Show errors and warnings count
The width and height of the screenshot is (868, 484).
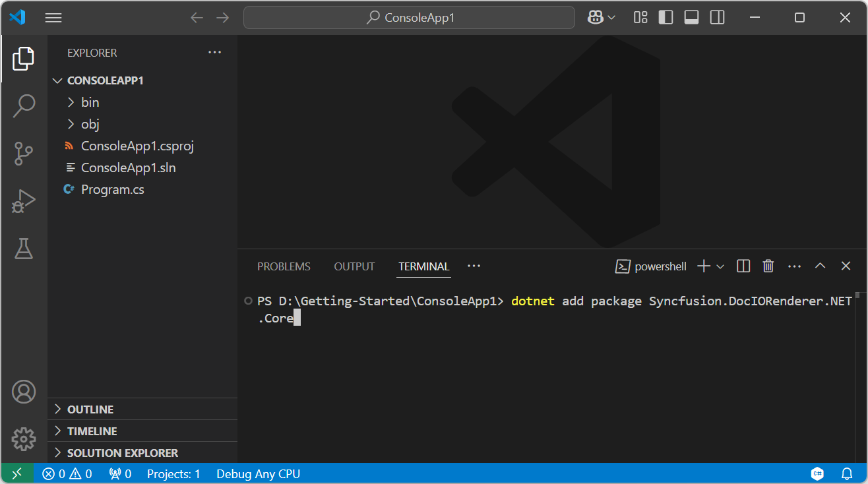pyautogui.click(x=67, y=473)
